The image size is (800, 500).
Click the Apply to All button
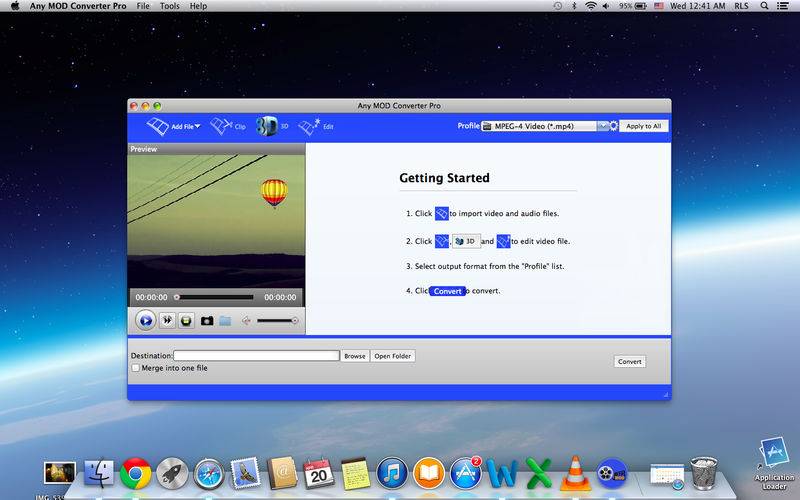pyautogui.click(x=643, y=126)
